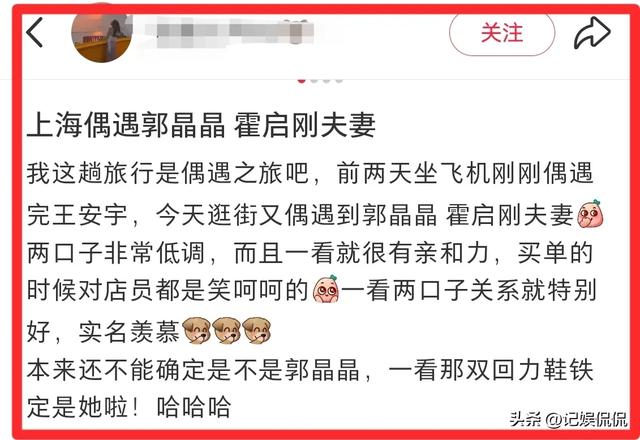Screen dimensions: 640x440
Task: Share the post via the curved arrow icon
Action: (x=592, y=33)
